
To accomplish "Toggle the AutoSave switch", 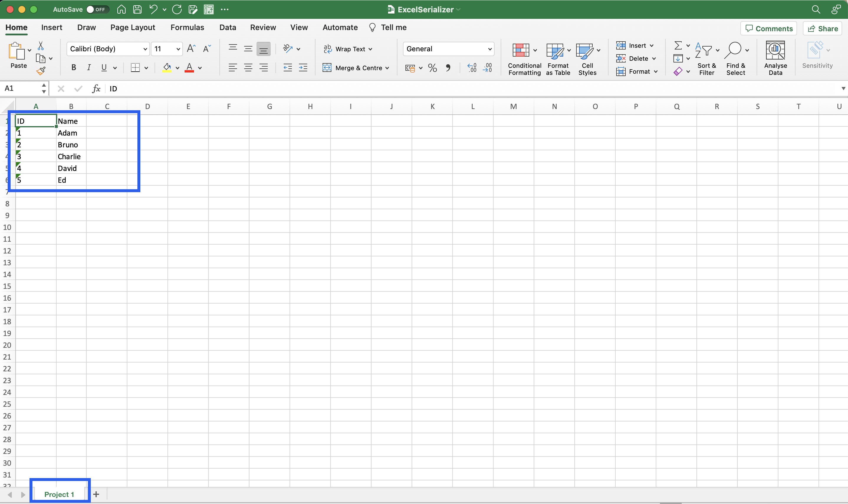I will coord(97,9).
